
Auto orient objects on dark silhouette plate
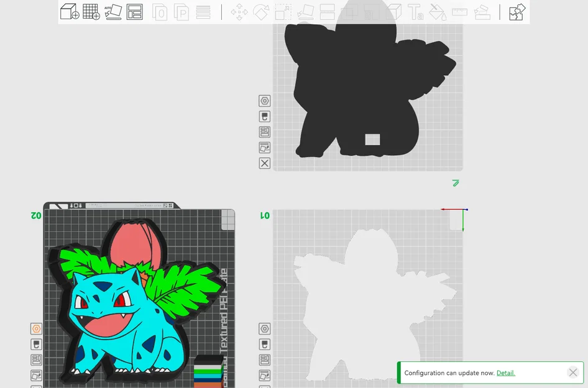[264, 148]
